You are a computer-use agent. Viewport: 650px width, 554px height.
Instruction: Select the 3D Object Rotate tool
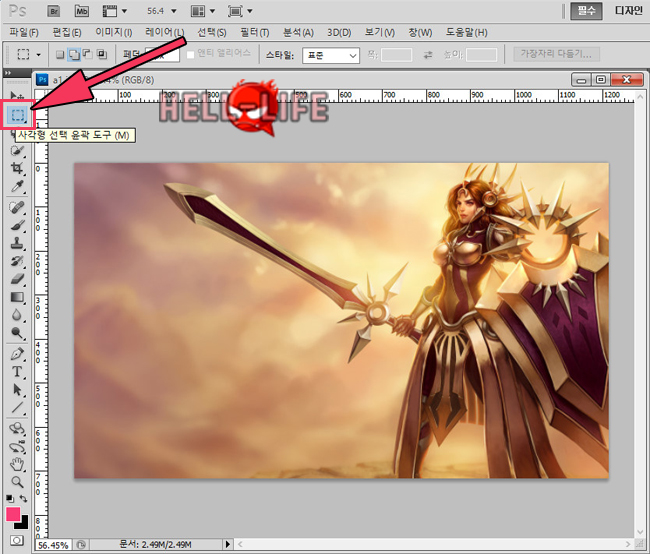[x=17, y=428]
